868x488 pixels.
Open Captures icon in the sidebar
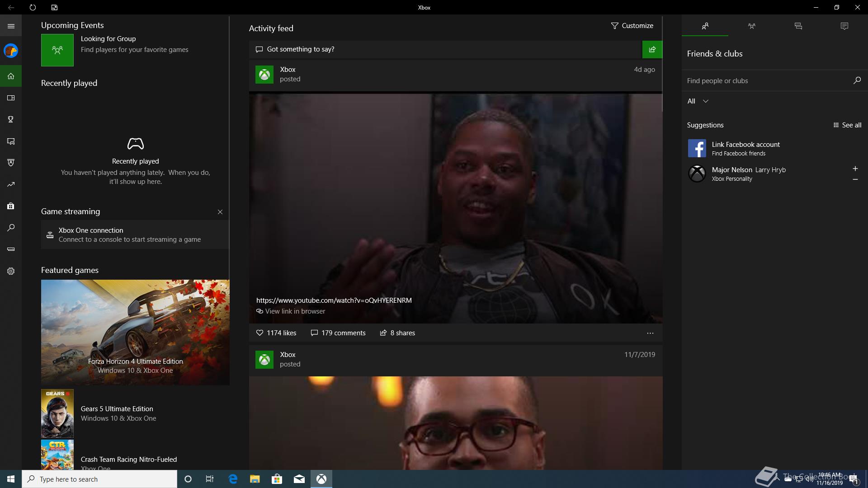click(x=11, y=141)
